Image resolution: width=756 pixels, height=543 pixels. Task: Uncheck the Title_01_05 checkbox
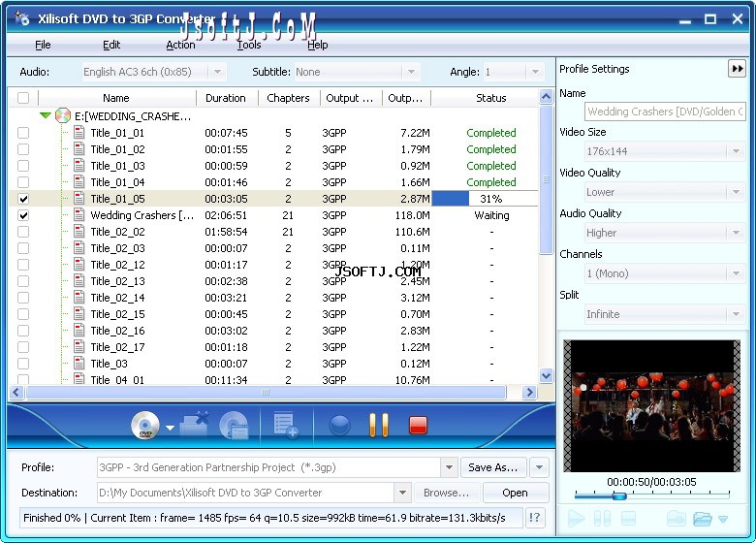23,199
